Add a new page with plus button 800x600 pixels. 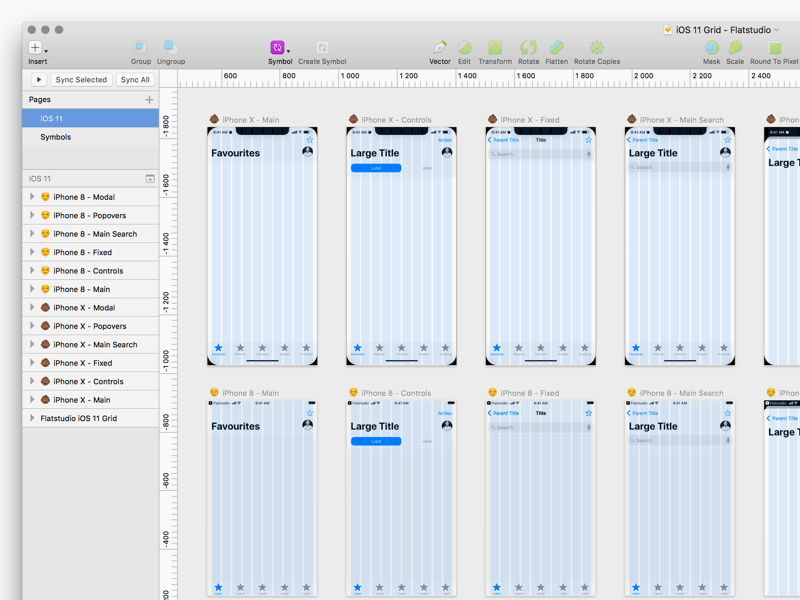(x=150, y=100)
